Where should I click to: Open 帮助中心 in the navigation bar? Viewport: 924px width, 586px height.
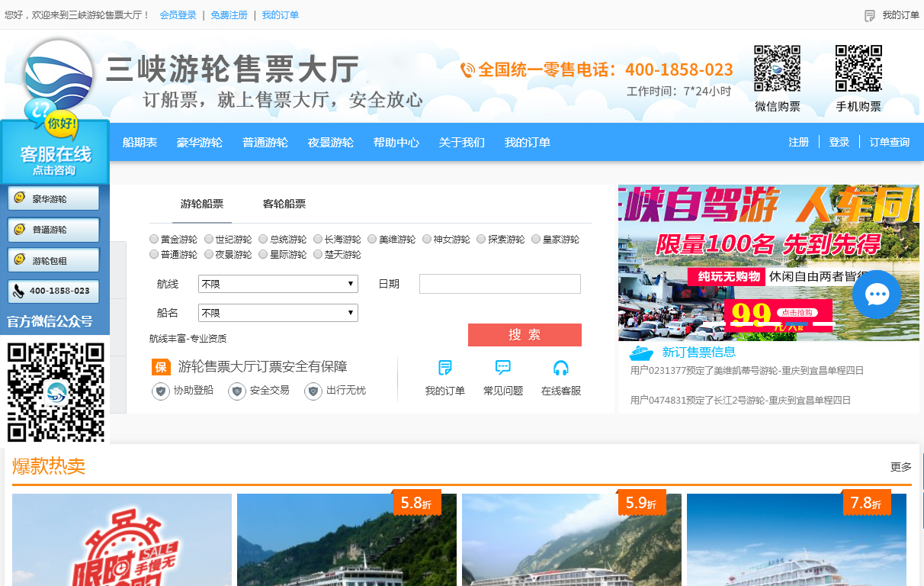[396, 142]
